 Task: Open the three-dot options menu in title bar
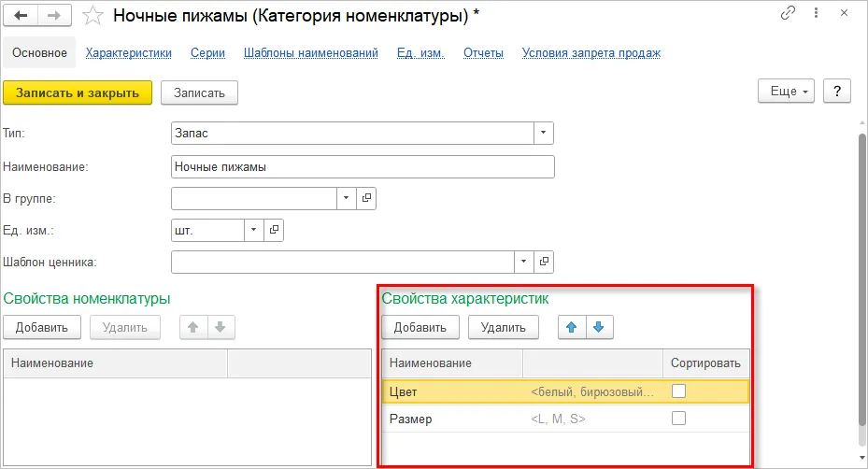point(816,13)
